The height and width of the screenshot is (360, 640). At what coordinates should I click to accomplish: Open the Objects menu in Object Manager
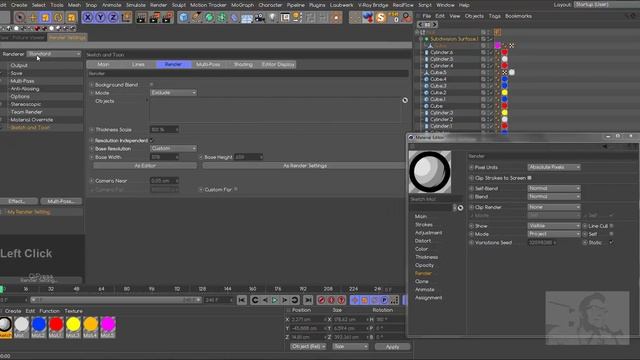coord(474,16)
